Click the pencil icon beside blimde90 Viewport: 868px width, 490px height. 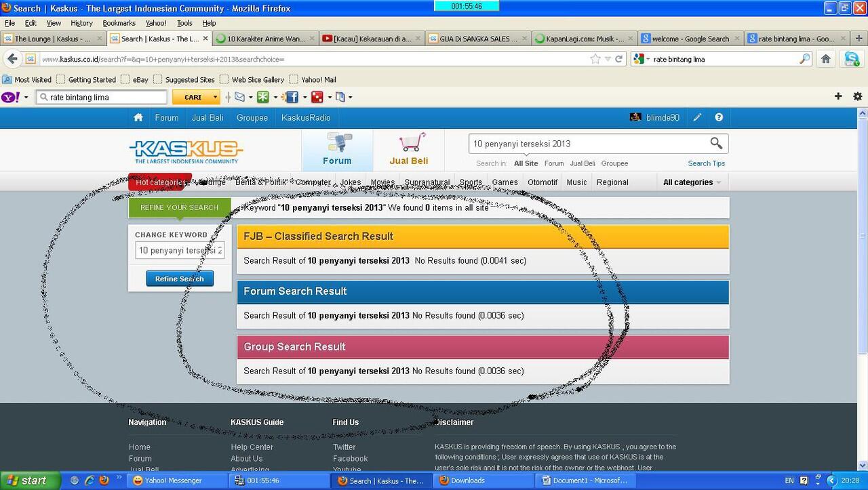click(x=697, y=117)
